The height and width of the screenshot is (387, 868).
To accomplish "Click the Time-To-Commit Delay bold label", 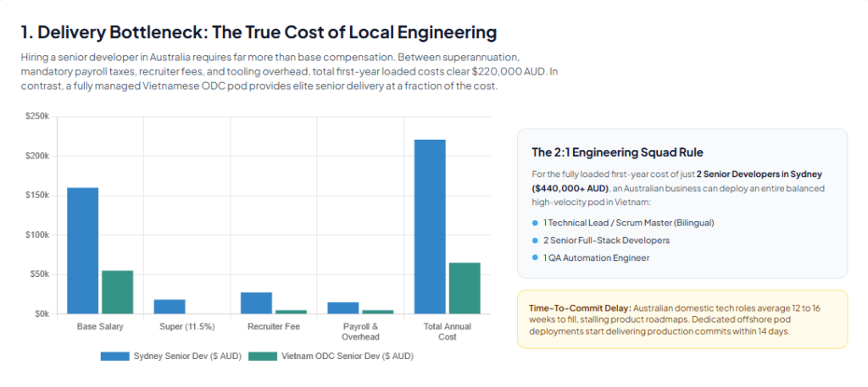I will pyautogui.click(x=580, y=308).
